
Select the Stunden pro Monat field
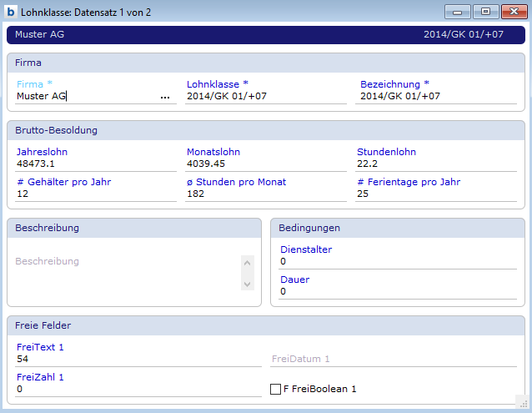click(265, 194)
